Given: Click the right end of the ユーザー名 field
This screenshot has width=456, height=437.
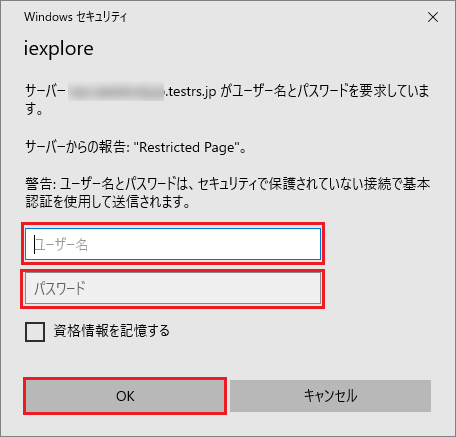Looking at the screenshot, I should [312, 244].
